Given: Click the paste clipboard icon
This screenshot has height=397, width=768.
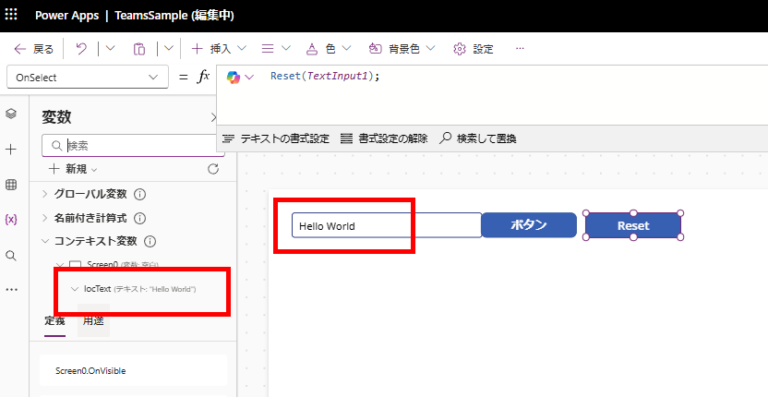Looking at the screenshot, I should [x=139, y=48].
